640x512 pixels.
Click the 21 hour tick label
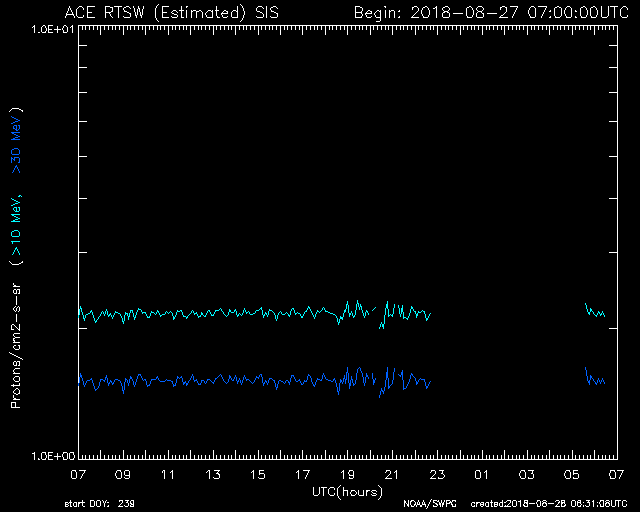392,474
